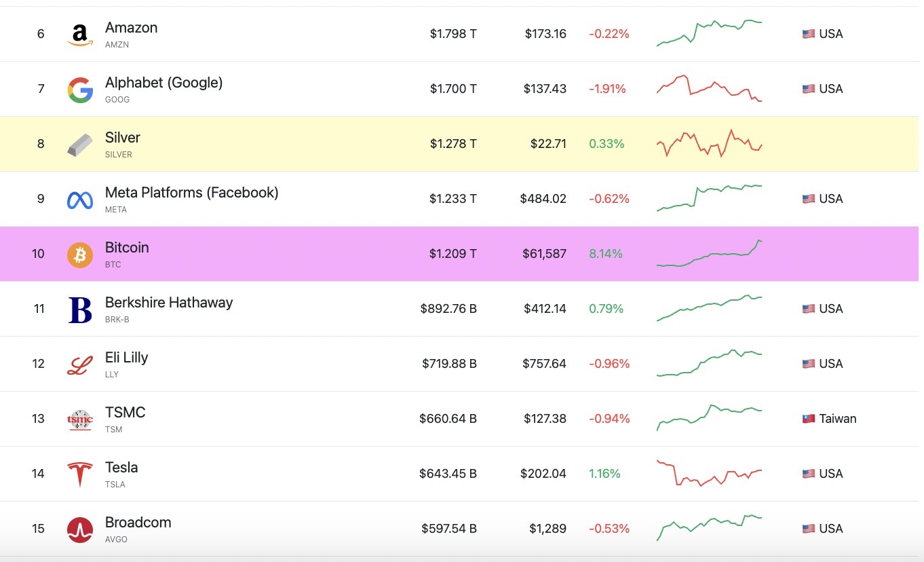The height and width of the screenshot is (562, 924).
Task: Click the Eli Lilly script logo
Action: [x=80, y=364]
